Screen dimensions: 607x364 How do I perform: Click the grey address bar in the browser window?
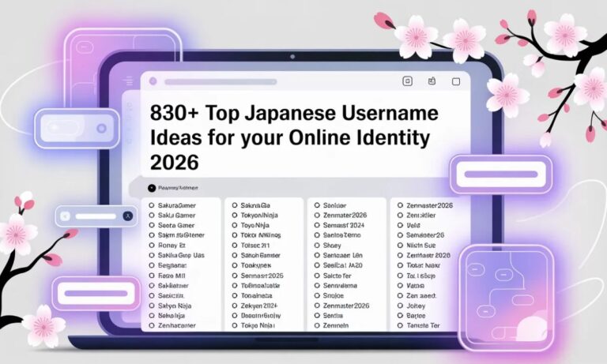221,81
